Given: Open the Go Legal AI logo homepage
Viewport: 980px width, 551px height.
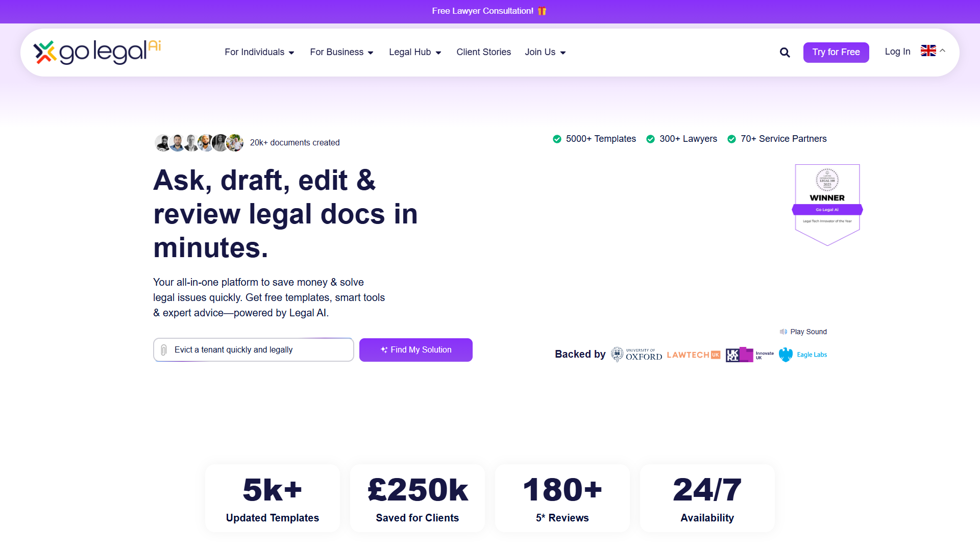Looking at the screenshot, I should click(97, 52).
